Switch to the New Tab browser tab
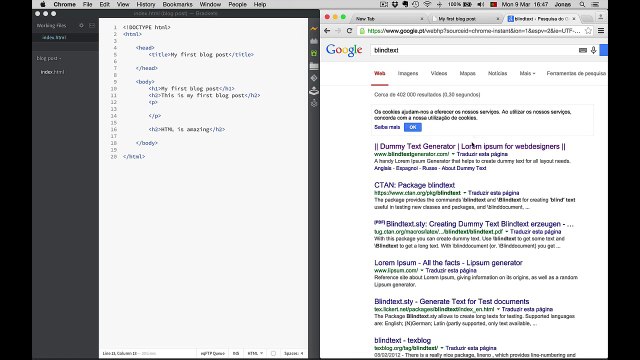Image resolution: width=640 pixels, height=360 pixels. [388, 19]
